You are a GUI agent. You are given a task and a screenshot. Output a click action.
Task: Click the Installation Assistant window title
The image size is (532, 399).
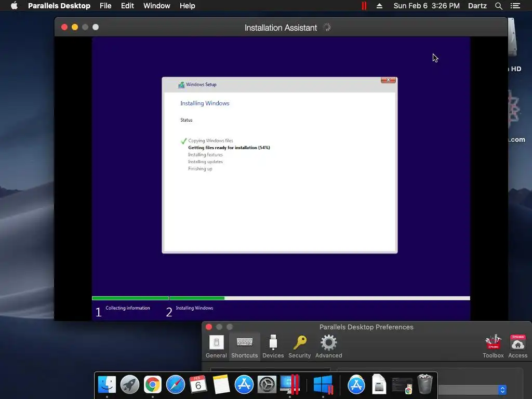pyautogui.click(x=281, y=28)
